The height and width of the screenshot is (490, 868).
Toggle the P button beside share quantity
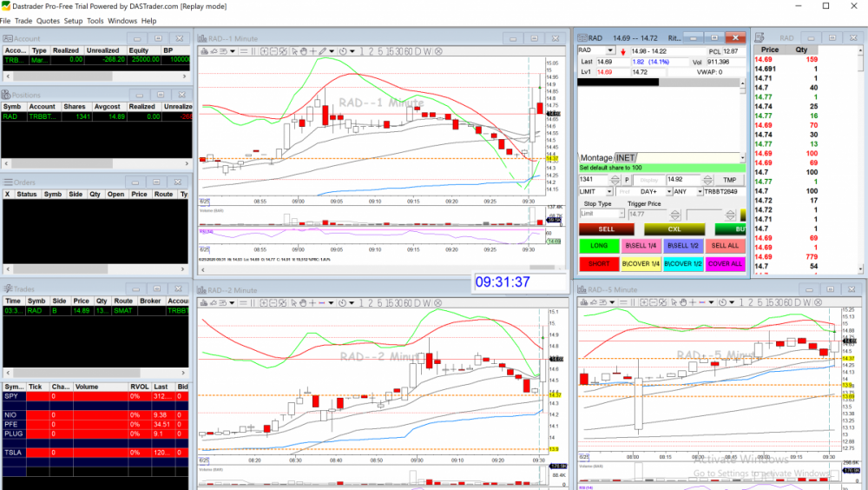coord(626,180)
